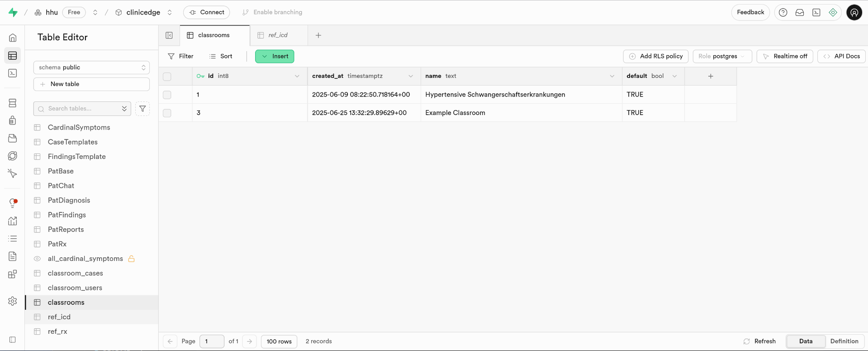Open the Role postgres dropdown

722,56
